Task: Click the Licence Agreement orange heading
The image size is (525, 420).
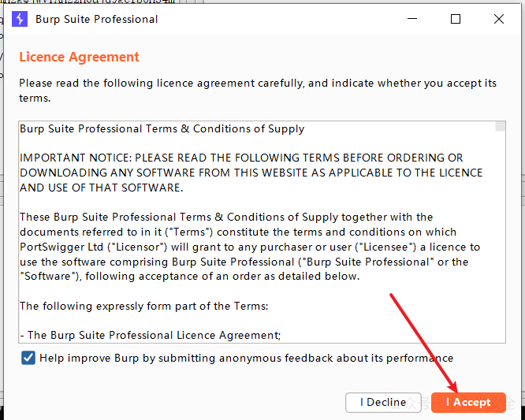Action: click(79, 57)
